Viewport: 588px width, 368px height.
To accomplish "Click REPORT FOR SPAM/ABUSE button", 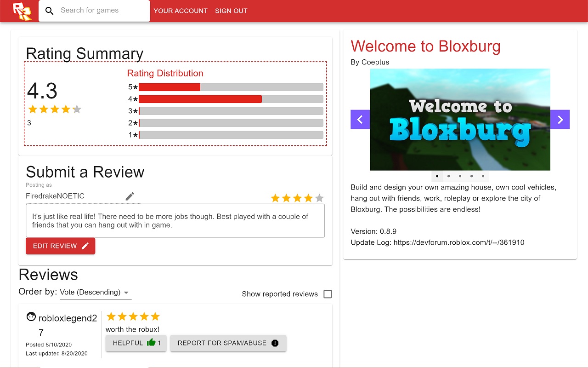I will pyautogui.click(x=228, y=343).
